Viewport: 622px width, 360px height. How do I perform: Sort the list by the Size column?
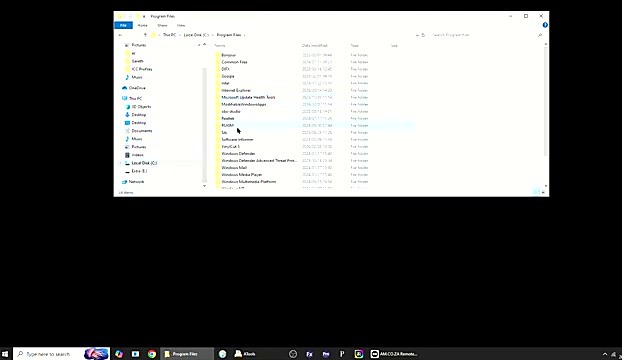[x=394, y=46]
